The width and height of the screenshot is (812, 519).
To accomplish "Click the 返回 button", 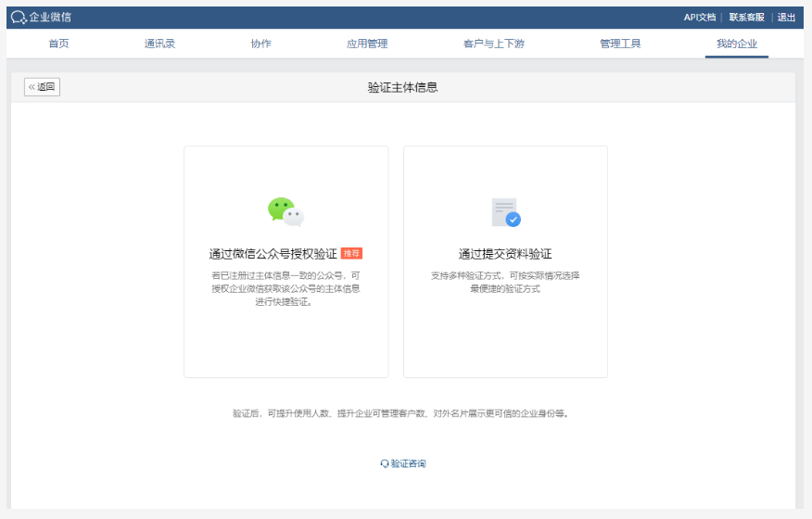I will click(42, 87).
